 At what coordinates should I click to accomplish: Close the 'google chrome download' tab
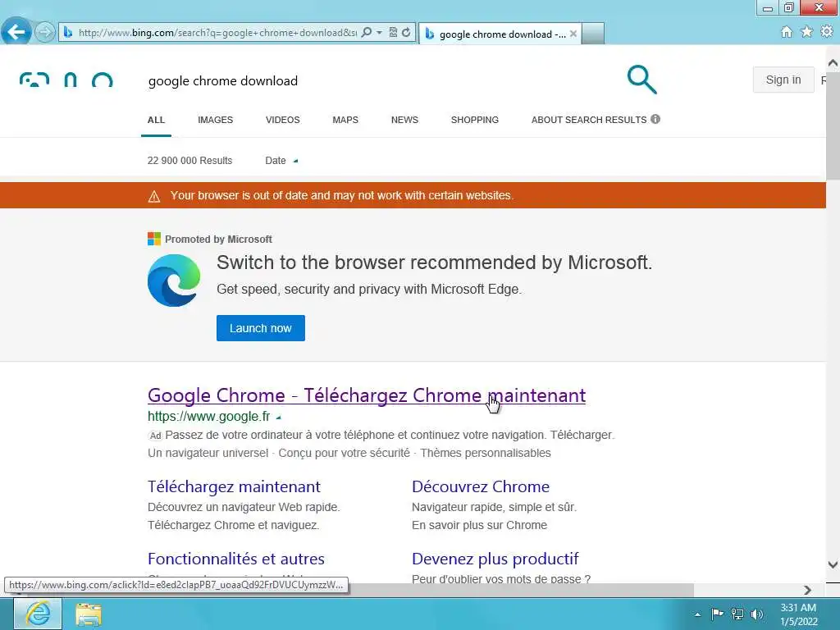(x=573, y=34)
